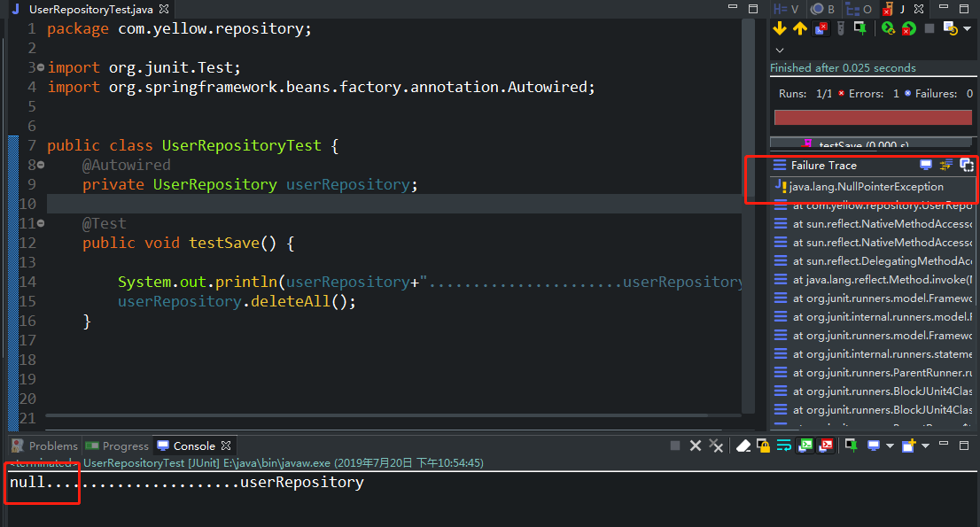
Task: Rerun failed tests first
Action: [x=910, y=29]
